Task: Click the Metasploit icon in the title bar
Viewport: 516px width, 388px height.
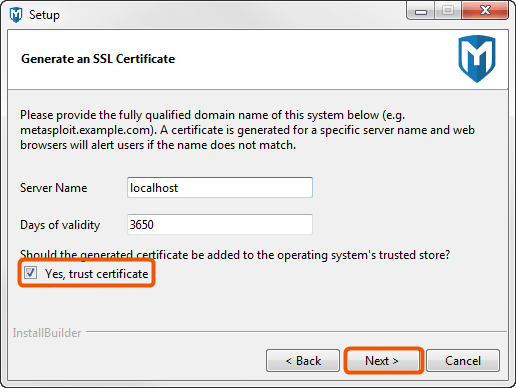Action: click(16, 15)
